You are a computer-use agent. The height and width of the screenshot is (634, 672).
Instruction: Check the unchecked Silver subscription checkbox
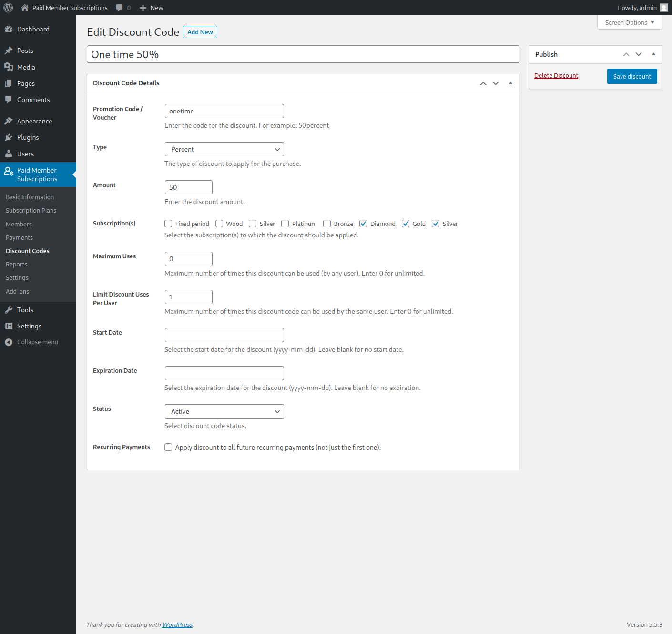[253, 224]
